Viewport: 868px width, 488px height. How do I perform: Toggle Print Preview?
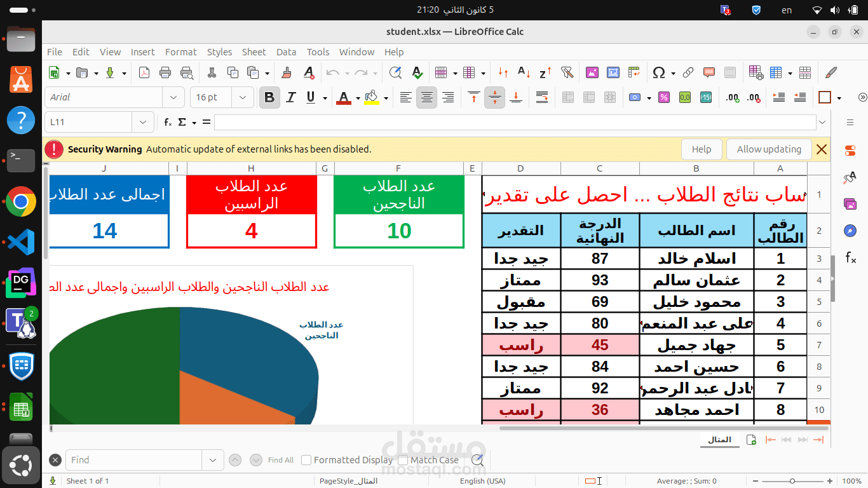pos(186,72)
